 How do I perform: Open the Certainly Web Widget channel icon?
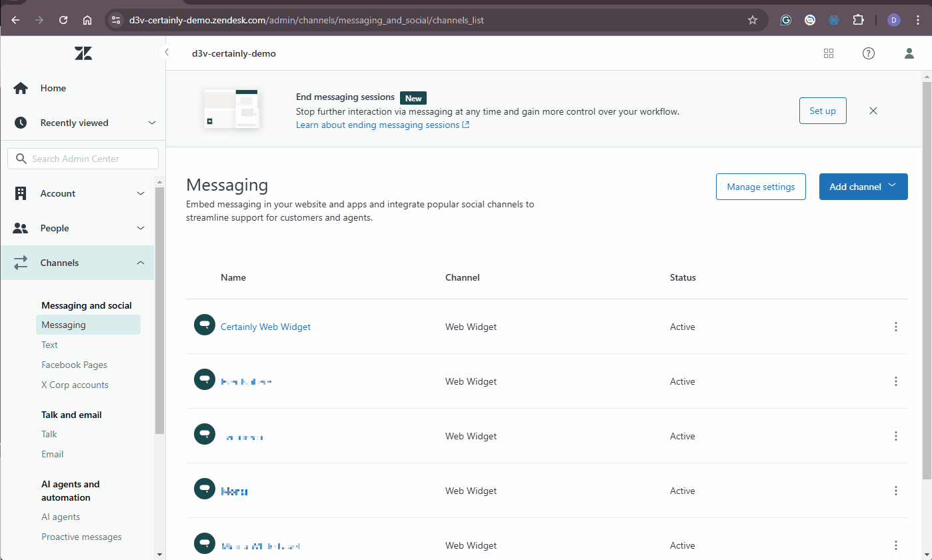204,325
